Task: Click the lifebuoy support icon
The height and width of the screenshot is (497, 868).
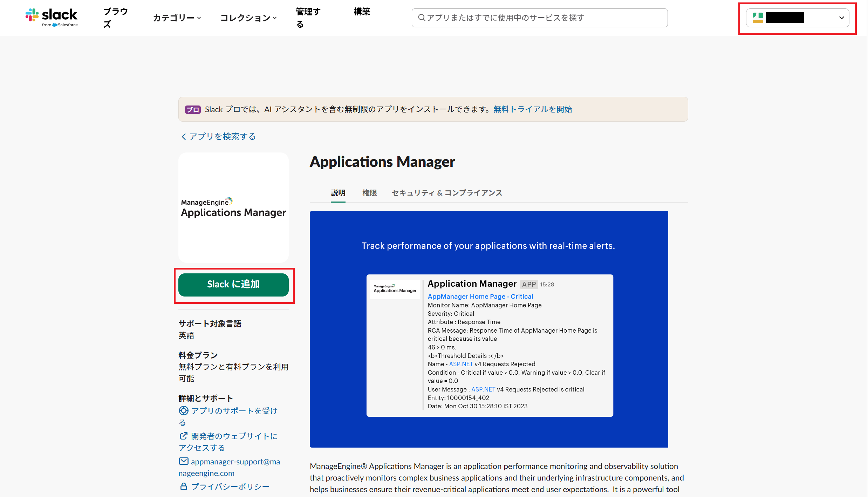Action: point(184,410)
